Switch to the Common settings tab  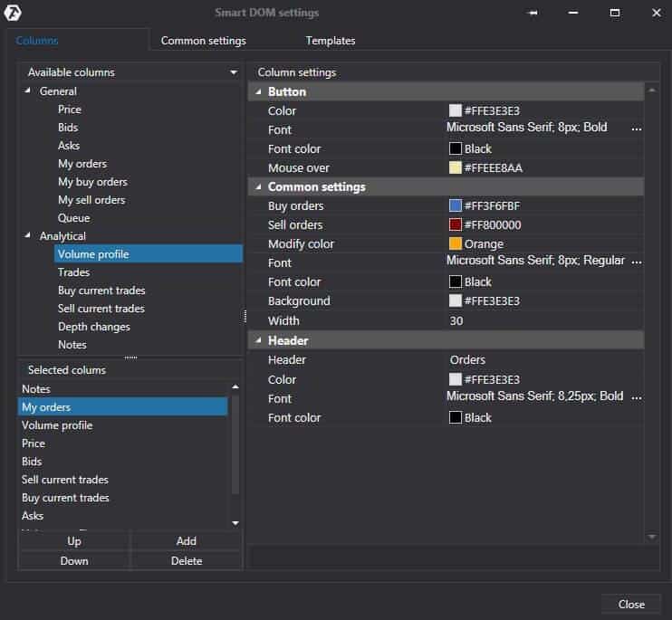point(203,41)
